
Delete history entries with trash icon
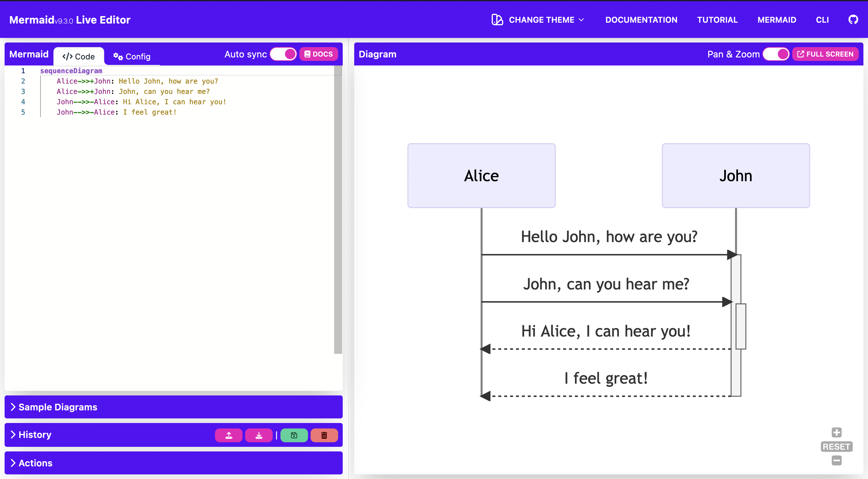[324, 435]
